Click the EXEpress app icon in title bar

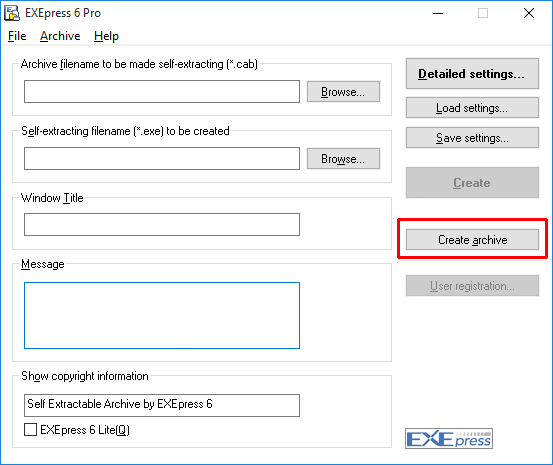[12, 13]
